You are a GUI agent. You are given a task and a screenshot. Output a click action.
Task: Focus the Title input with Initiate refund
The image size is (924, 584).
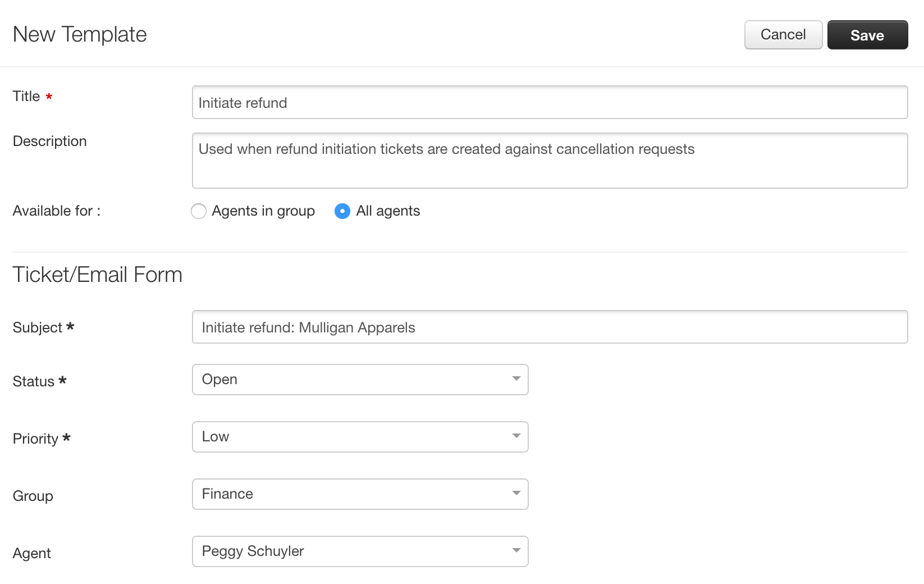click(550, 102)
